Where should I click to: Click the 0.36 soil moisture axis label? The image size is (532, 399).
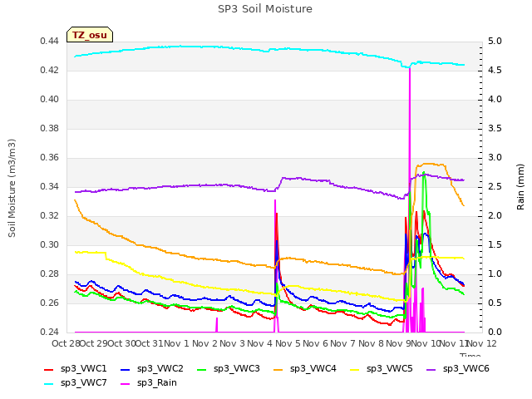point(49,158)
